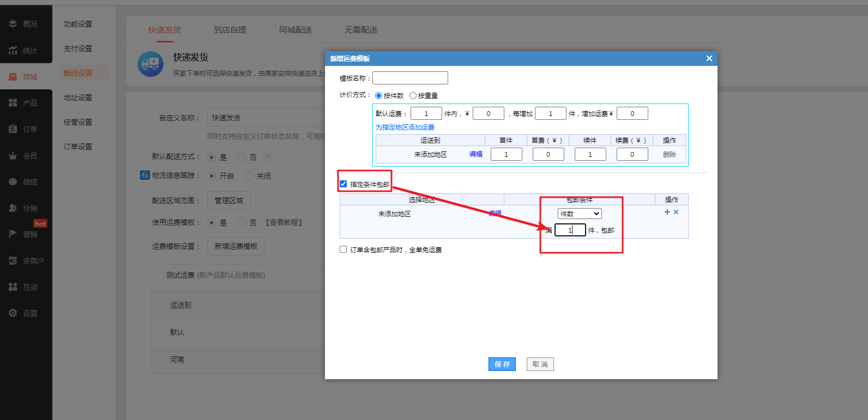The width and height of the screenshot is (868, 420).
Task: Click the 首费 field in the region table
Action: 548,154
